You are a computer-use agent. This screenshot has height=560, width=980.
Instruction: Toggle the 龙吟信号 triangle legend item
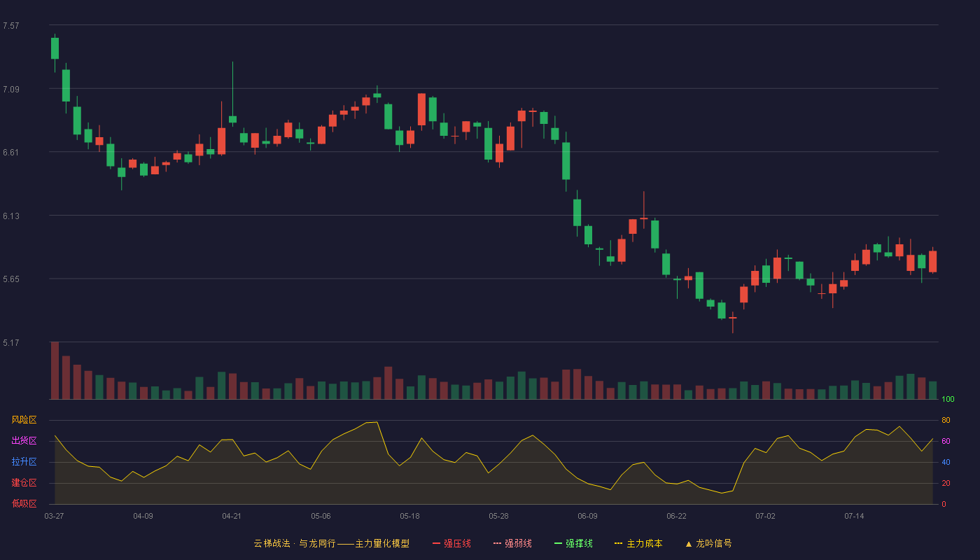(708, 543)
